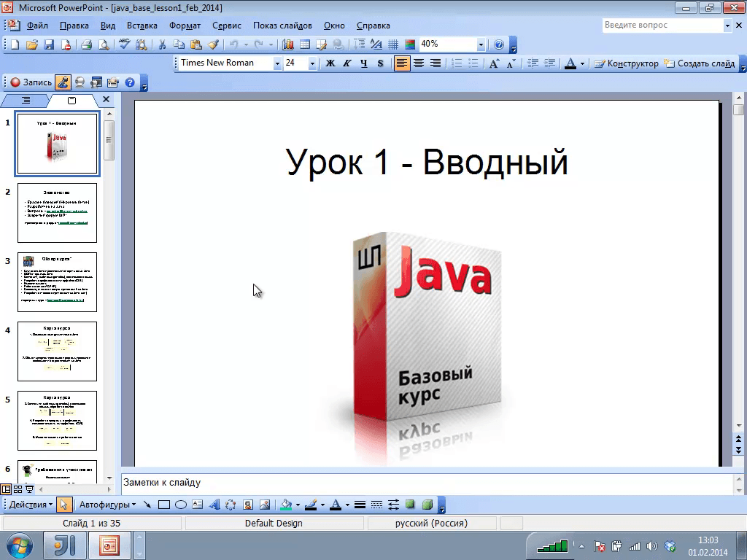Open the fill color dropdown arrow
Image resolution: width=747 pixels, height=560 pixels.
(x=298, y=505)
